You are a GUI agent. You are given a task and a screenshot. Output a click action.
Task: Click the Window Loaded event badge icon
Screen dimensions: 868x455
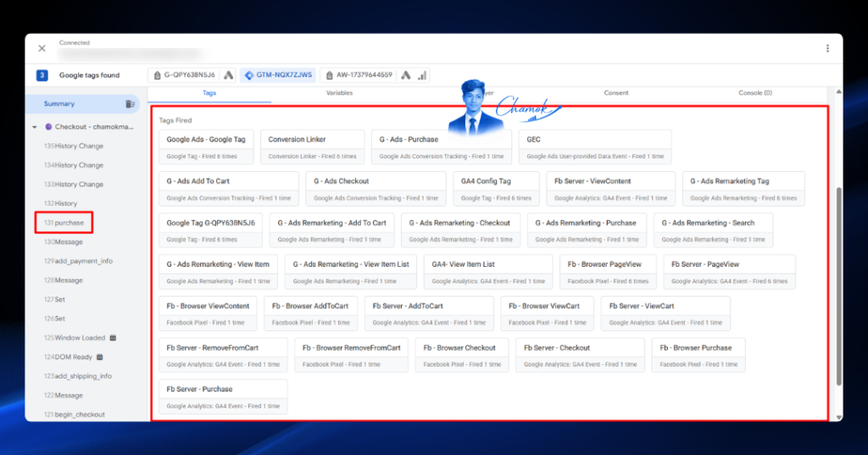[113, 338]
